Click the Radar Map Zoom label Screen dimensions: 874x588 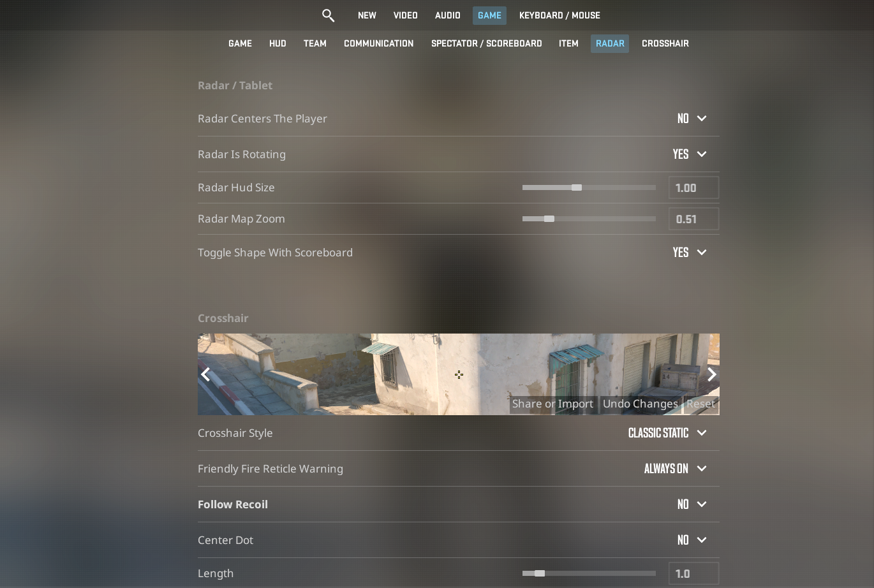(x=241, y=219)
